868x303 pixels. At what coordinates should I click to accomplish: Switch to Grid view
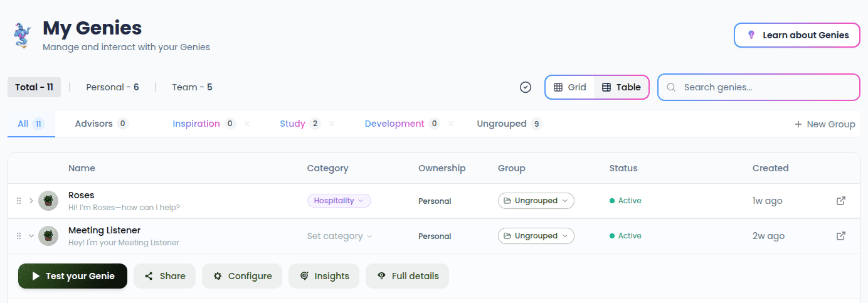click(569, 87)
